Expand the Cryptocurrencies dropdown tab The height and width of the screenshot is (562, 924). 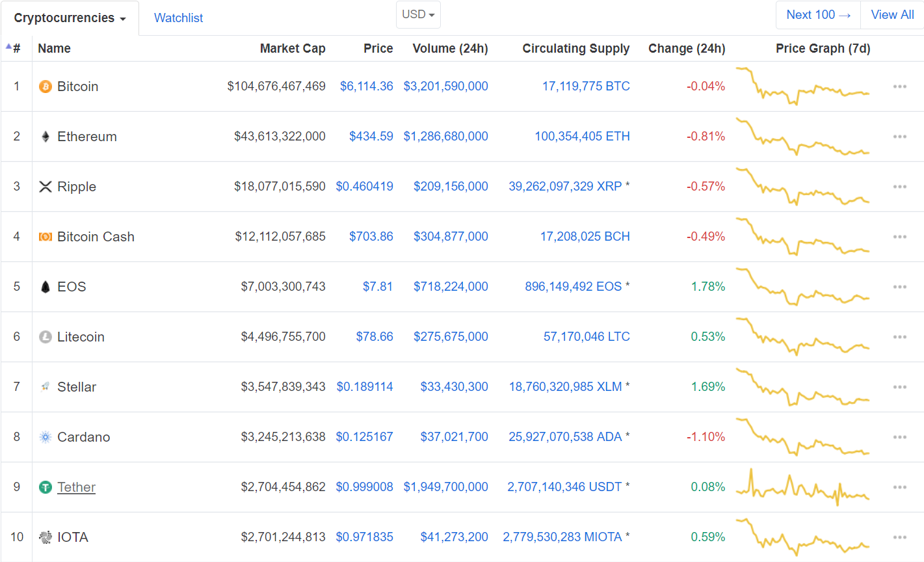tap(70, 18)
